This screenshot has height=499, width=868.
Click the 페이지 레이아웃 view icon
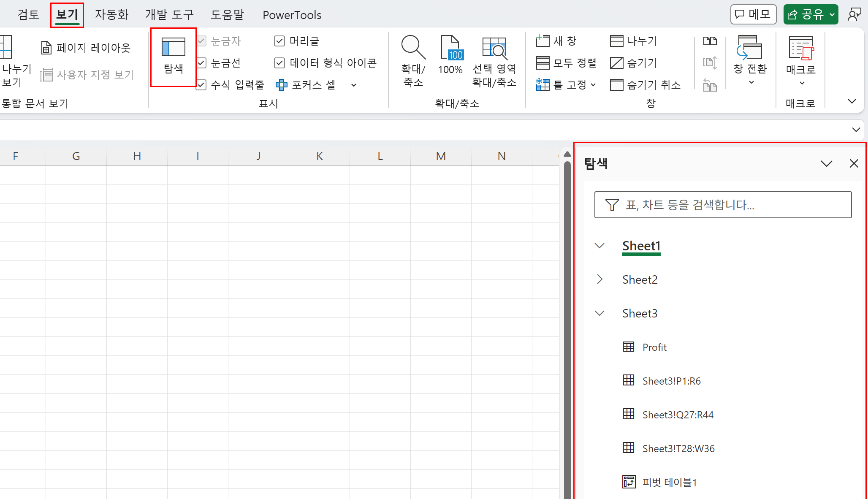[46, 48]
